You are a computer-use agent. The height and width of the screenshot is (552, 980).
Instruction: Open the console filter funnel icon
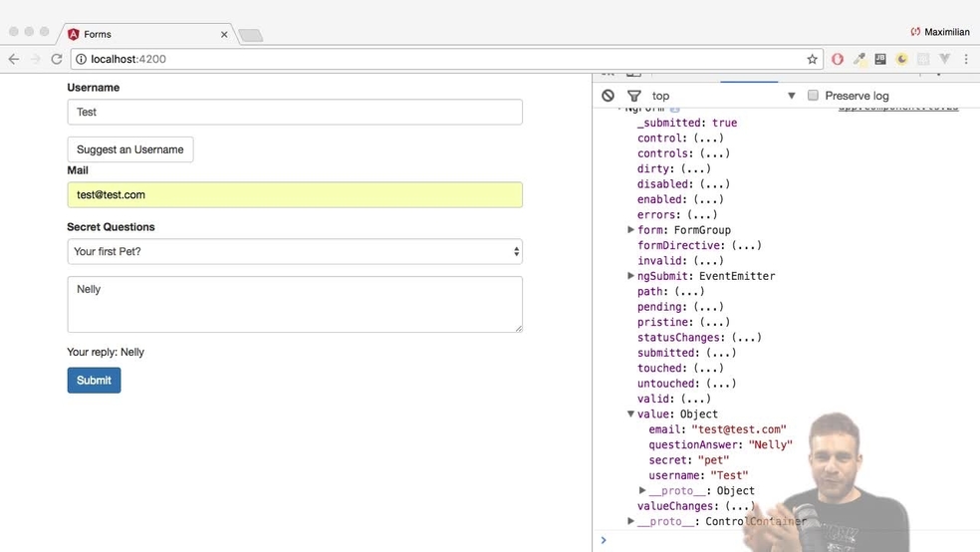[633, 96]
